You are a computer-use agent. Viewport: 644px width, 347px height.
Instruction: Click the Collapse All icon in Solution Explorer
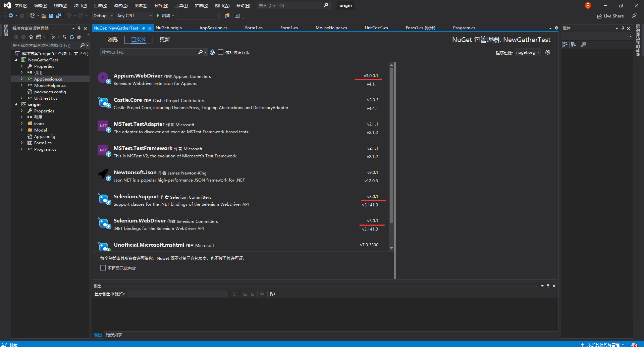79,37
